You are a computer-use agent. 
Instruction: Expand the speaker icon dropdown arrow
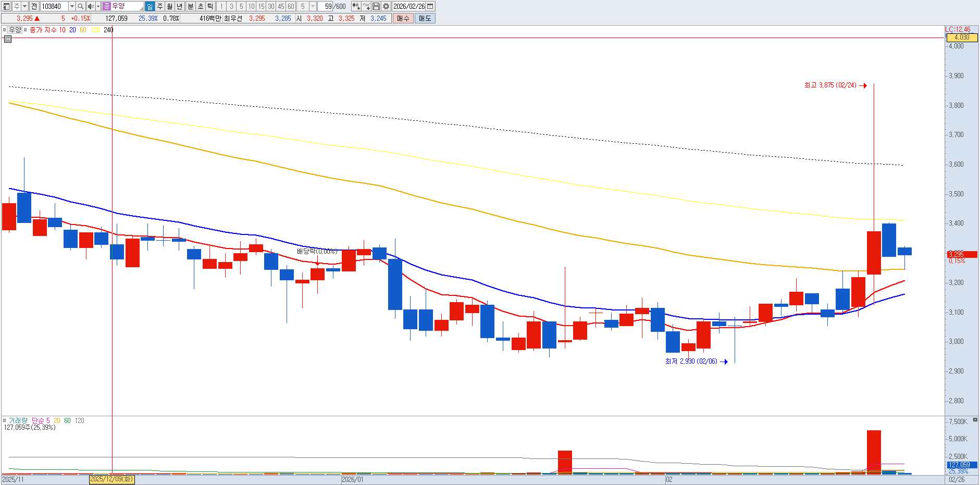[98, 6]
